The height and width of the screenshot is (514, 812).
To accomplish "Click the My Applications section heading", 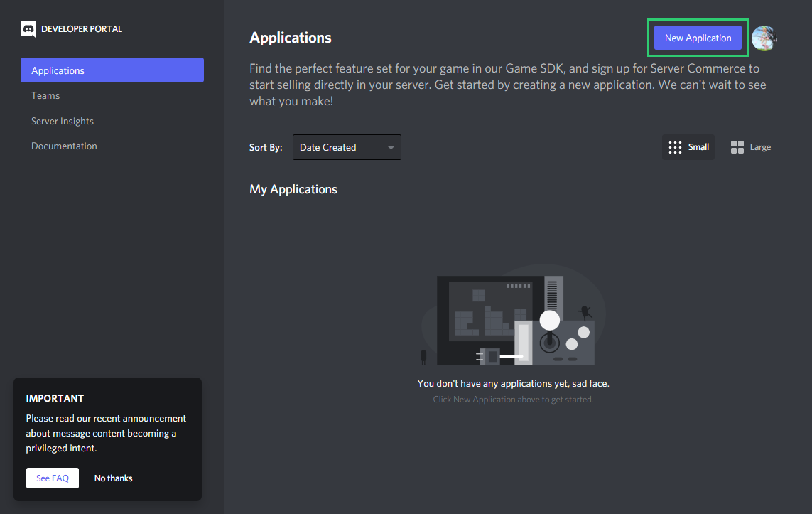I will coord(293,189).
